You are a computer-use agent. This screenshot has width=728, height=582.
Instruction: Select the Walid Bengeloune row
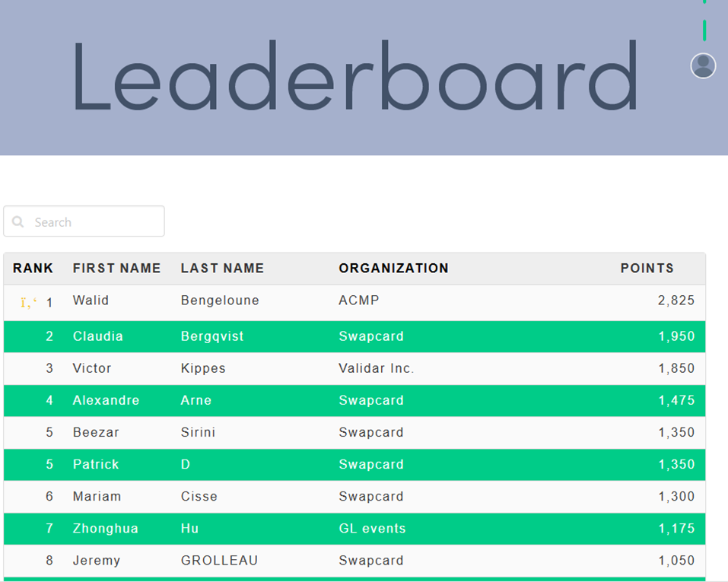click(354, 301)
